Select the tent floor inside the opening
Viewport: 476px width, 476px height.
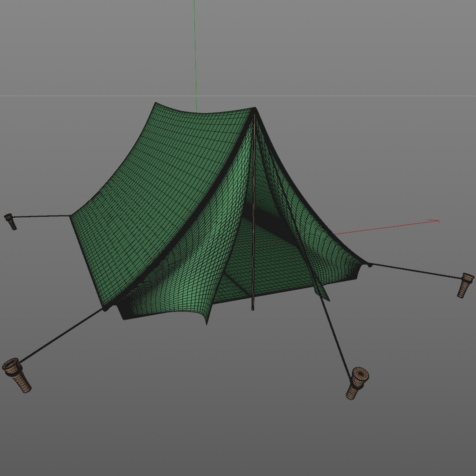click(x=267, y=264)
